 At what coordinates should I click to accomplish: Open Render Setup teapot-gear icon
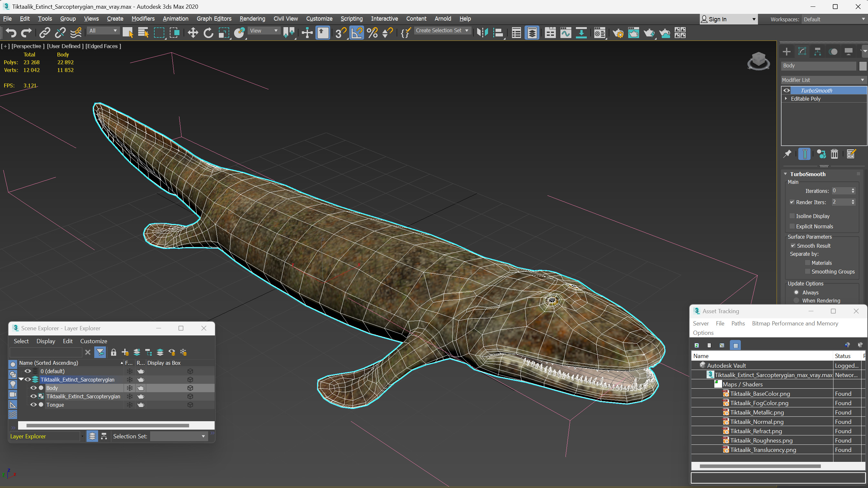[618, 33]
